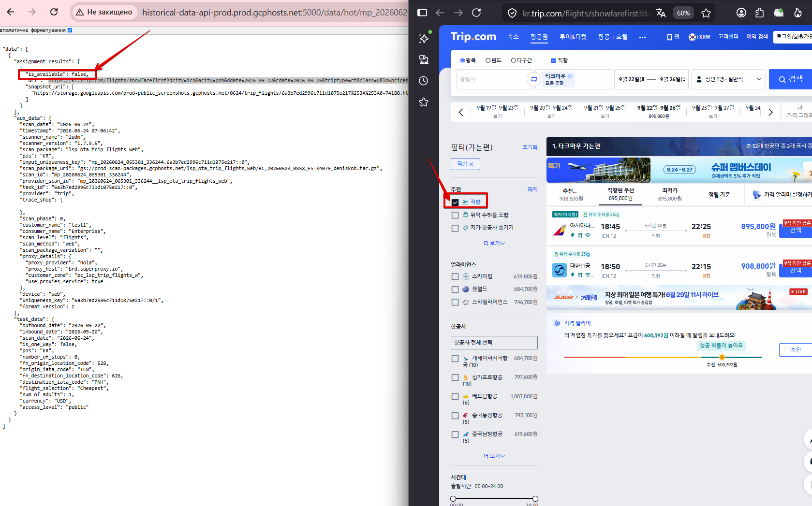The image size is (812, 506).
Task: Click the blue 검색 search button
Action: (x=790, y=79)
